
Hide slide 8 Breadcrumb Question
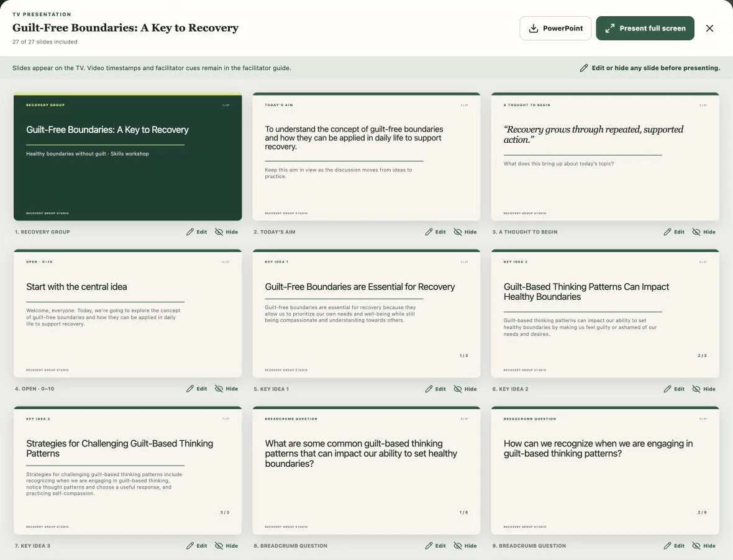[466, 546]
